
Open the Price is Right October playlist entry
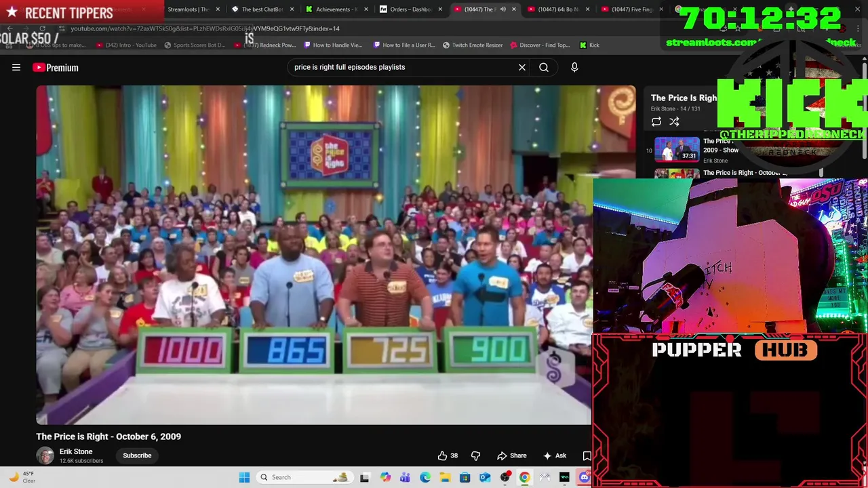(x=745, y=173)
